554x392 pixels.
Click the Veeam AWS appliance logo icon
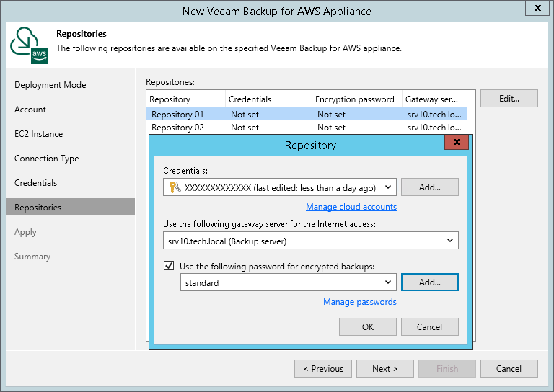point(29,45)
